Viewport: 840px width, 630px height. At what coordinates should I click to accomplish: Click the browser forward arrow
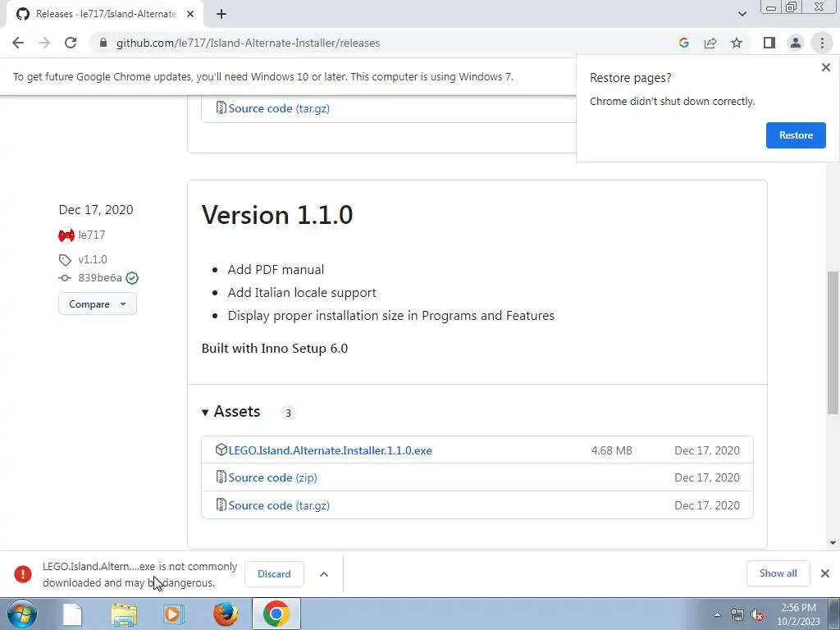(x=44, y=43)
